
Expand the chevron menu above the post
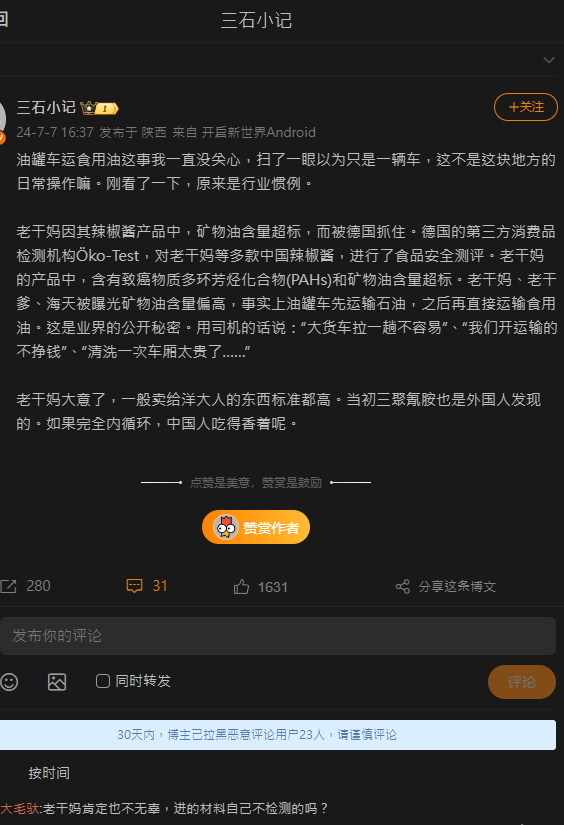(x=549, y=60)
